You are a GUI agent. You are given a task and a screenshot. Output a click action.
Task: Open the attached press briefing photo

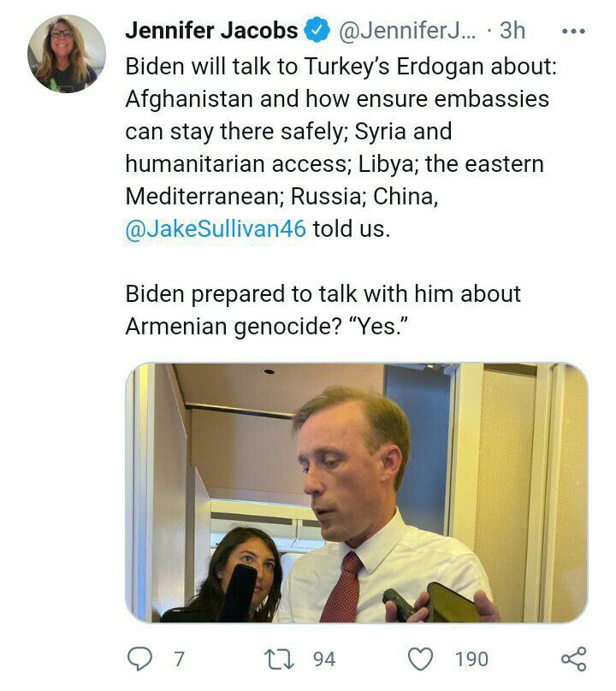[356, 493]
